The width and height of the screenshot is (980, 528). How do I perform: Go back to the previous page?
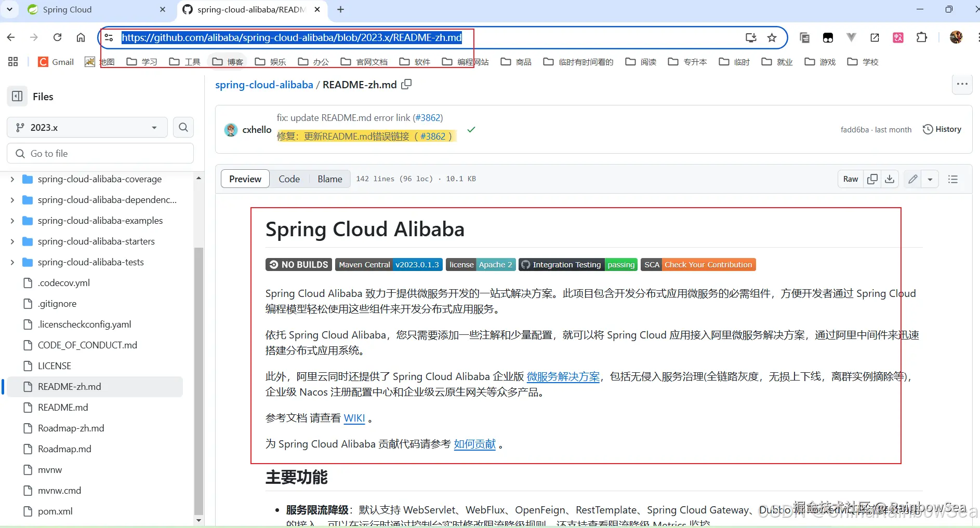(11, 37)
